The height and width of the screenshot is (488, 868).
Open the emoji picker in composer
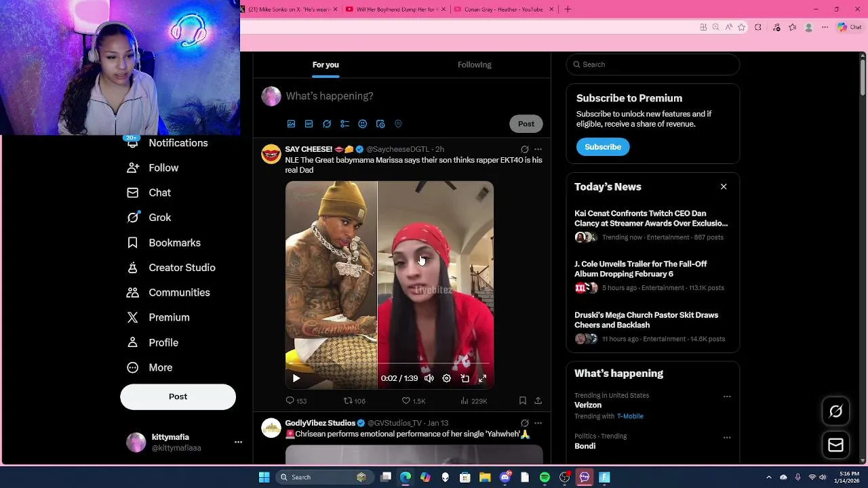362,124
